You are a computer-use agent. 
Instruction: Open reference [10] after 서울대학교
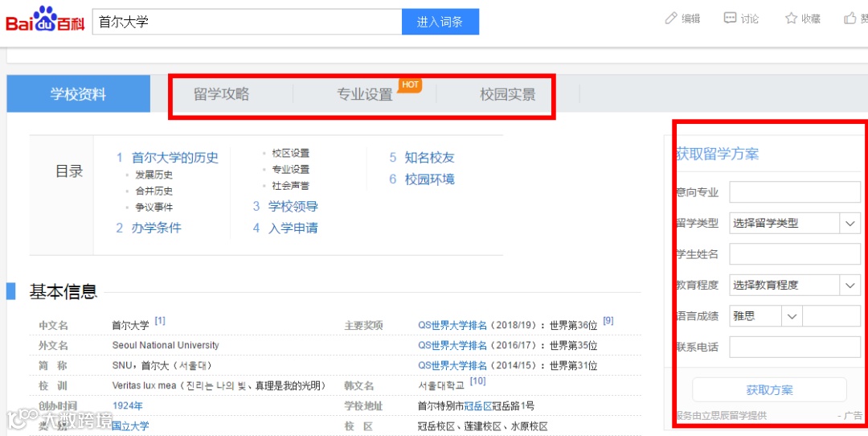(477, 381)
